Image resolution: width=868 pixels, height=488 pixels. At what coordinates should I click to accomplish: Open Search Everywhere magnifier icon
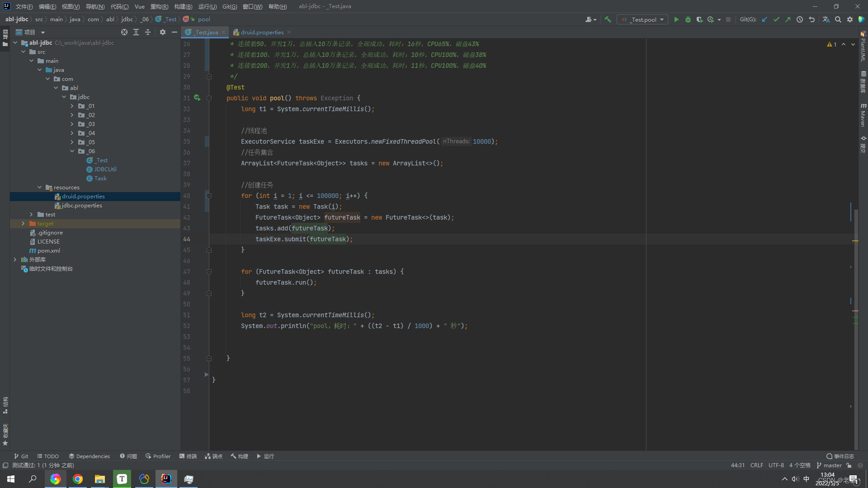[x=838, y=19]
